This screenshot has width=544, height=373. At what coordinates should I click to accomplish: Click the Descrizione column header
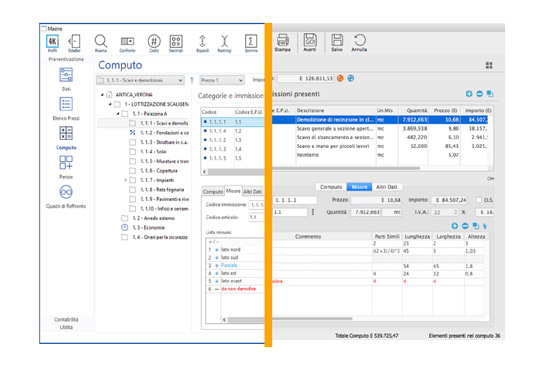click(x=335, y=110)
